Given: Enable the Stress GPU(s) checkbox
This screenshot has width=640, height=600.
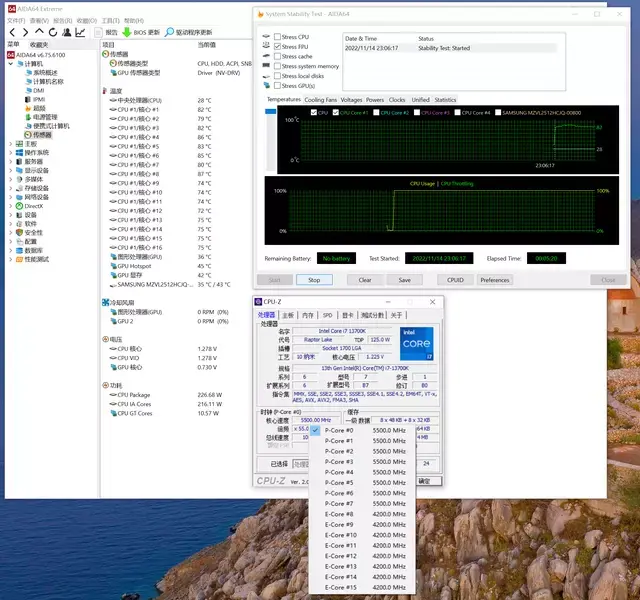Looking at the screenshot, I should pos(278,86).
